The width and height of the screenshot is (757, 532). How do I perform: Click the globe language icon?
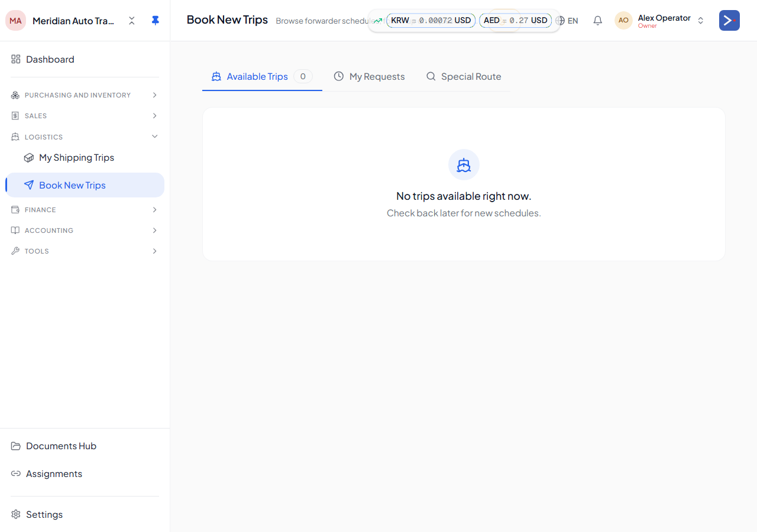(560, 21)
